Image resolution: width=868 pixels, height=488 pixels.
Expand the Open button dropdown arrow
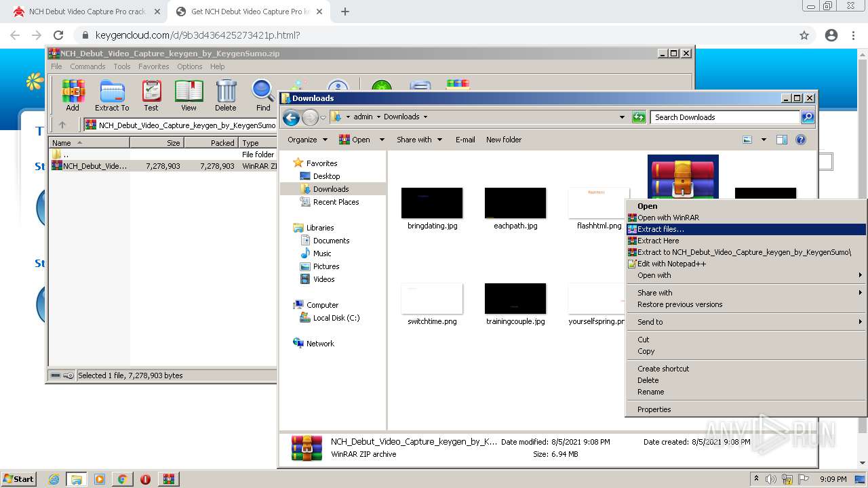coord(382,140)
